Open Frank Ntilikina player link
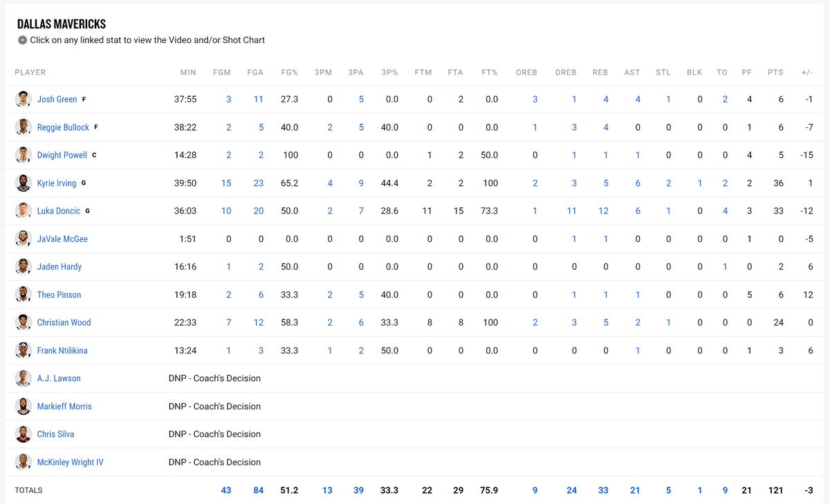This screenshot has width=830, height=504. pyautogui.click(x=62, y=351)
